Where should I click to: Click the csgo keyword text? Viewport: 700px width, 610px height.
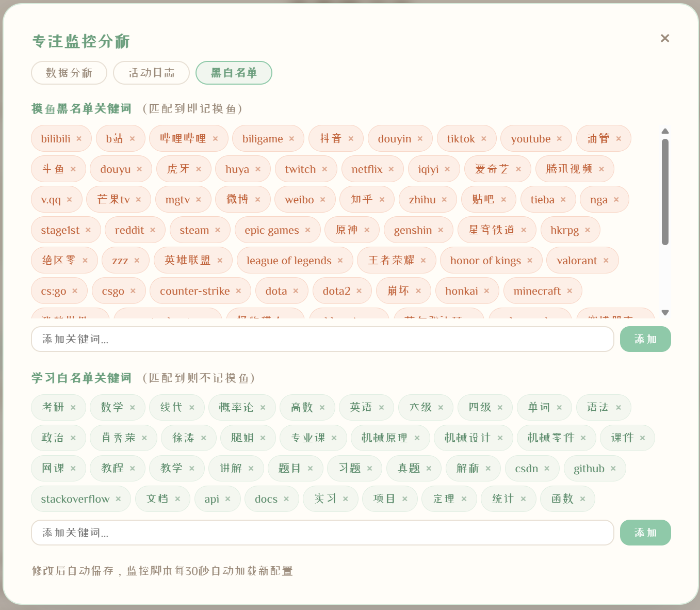pos(113,291)
